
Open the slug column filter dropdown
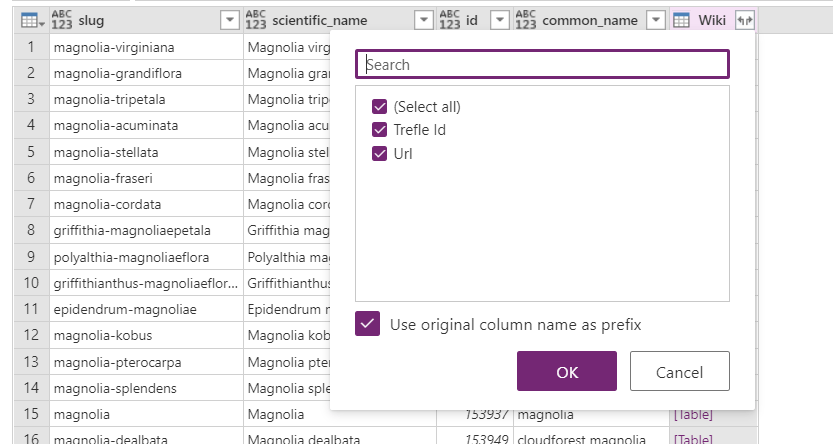tap(229, 20)
